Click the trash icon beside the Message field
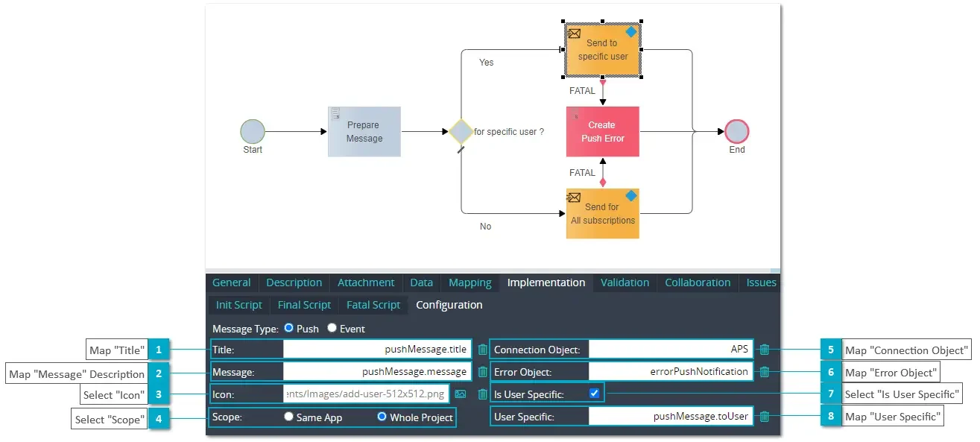This screenshot has height=442, width=980. click(x=482, y=372)
